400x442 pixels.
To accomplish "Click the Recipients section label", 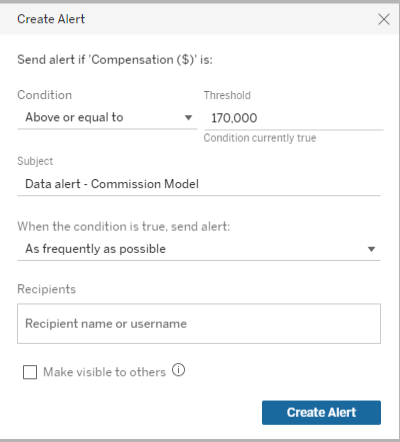I will click(46, 289).
